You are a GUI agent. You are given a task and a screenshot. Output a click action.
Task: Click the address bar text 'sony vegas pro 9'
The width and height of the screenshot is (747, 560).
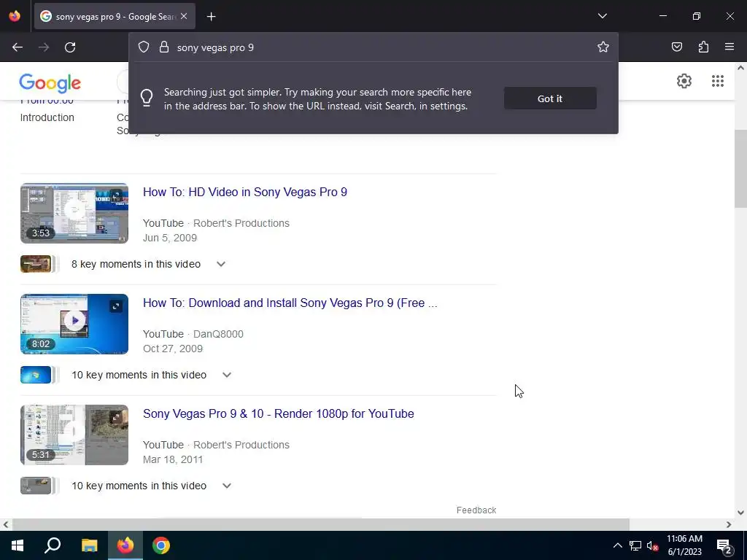(215, 47)
